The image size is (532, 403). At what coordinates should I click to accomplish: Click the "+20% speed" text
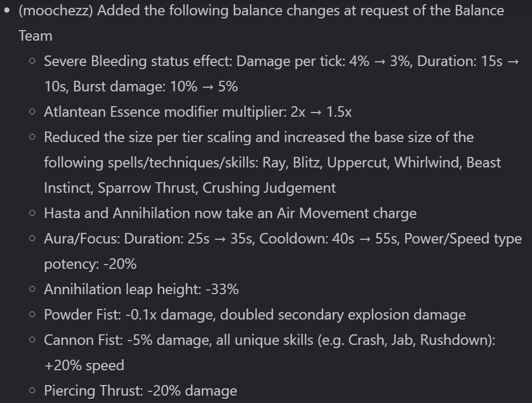(x=83, y=365)
